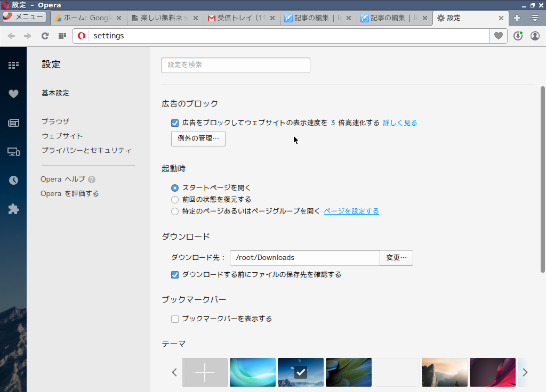The width and height of the screenshot is (546, 392).
Task: Choose the checked mountain sky theme
Action: (x=301, y=372)
